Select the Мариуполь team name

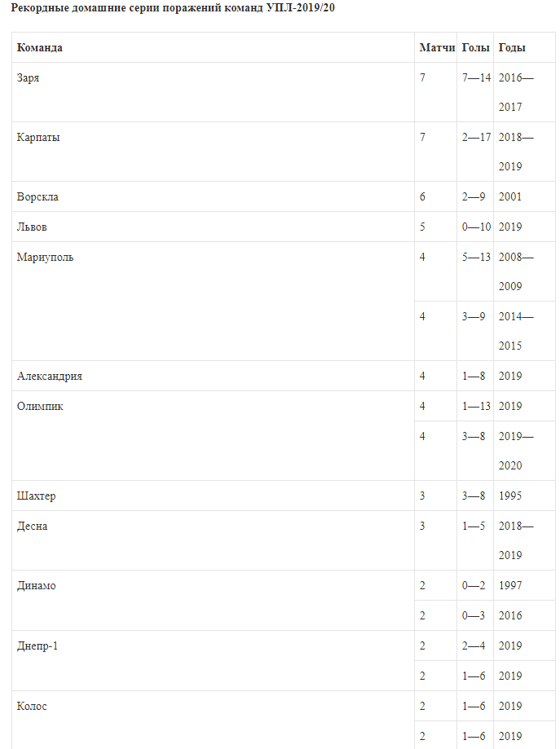(x=45, y=258)
